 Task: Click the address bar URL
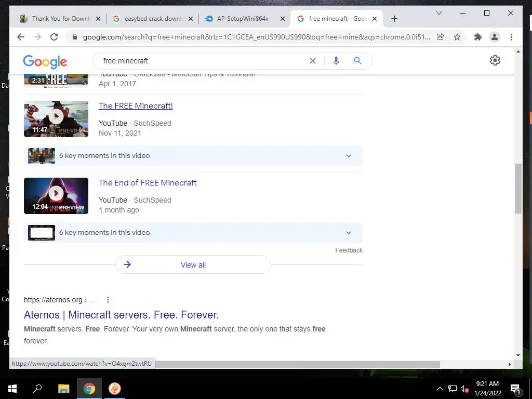pos(257,37)
